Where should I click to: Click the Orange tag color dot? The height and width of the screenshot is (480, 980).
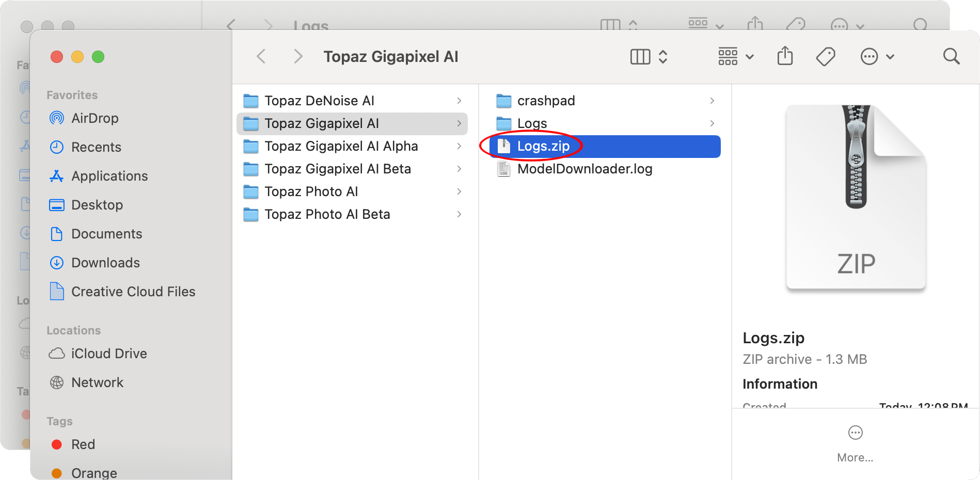click(x=57, y=473)
